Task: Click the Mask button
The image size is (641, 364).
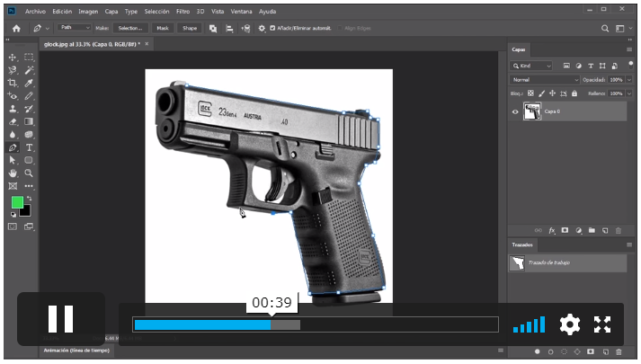Action: click(x=163, y=28)
